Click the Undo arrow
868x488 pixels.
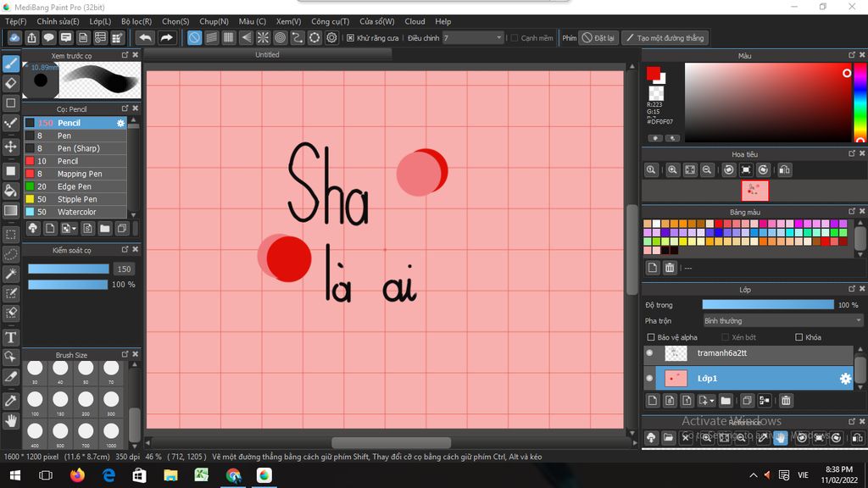coord(146,37)
